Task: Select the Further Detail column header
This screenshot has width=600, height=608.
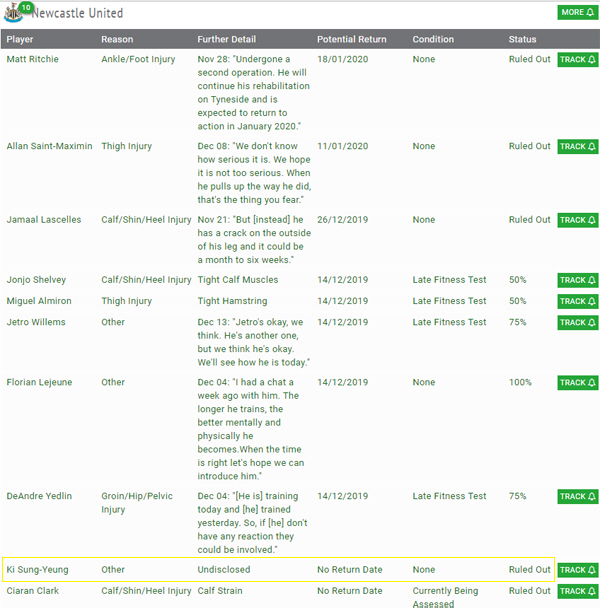Action: tap(227, 39)
